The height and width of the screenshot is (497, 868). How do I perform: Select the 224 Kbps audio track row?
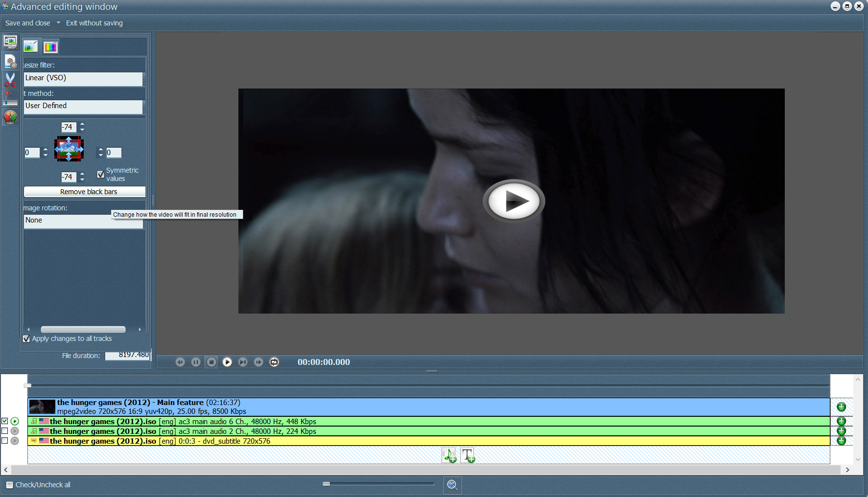pyautogui.click(x=429, y=431)
